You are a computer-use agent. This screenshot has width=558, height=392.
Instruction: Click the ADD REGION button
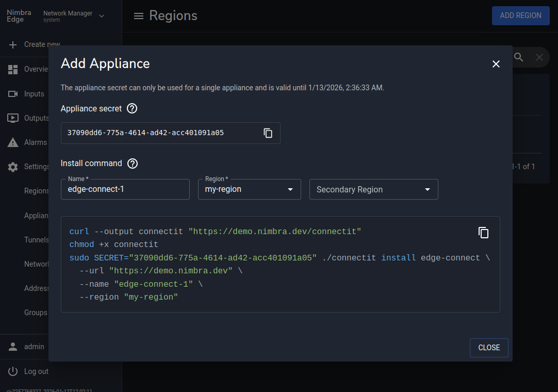coord(520,15)
